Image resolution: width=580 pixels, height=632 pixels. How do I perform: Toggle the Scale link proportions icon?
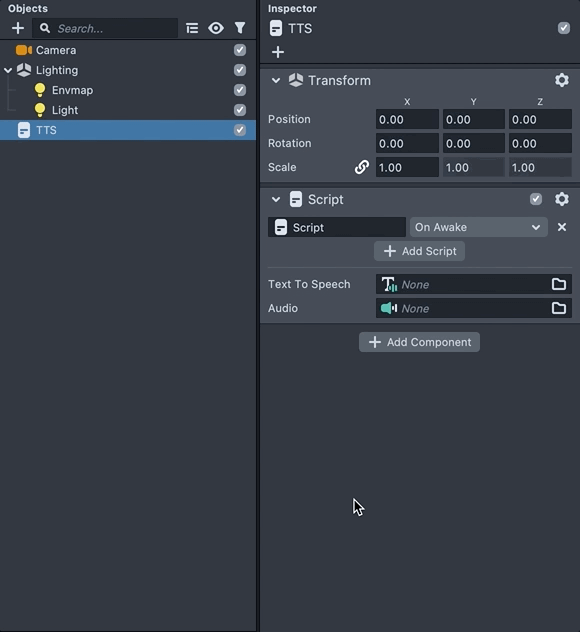tap(362, 167)
